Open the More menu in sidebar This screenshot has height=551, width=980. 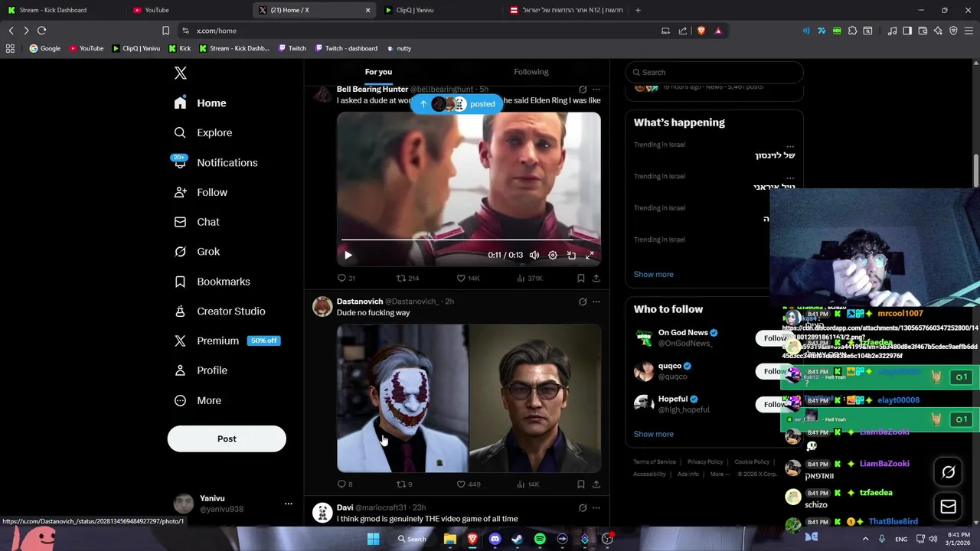[x=198, y=400]
